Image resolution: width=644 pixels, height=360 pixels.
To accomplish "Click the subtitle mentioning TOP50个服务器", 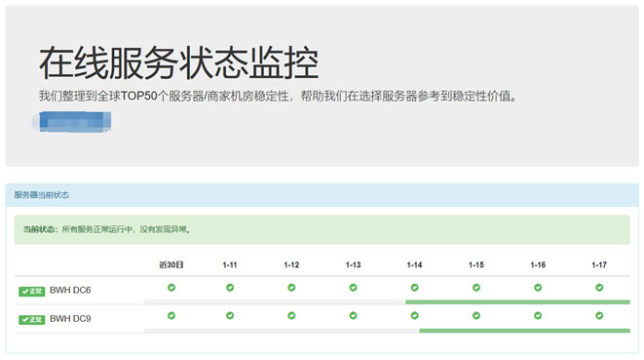I will click(278, 97).
